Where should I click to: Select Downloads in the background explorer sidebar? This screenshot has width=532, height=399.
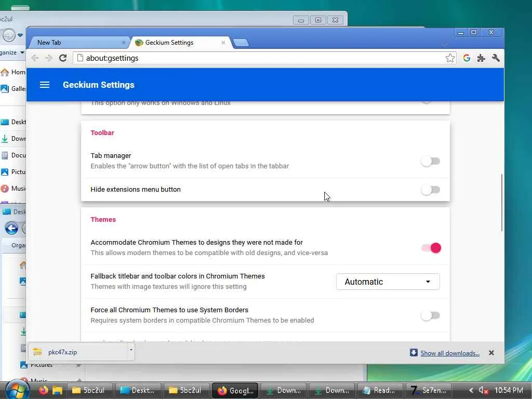(x=13, y=138)
